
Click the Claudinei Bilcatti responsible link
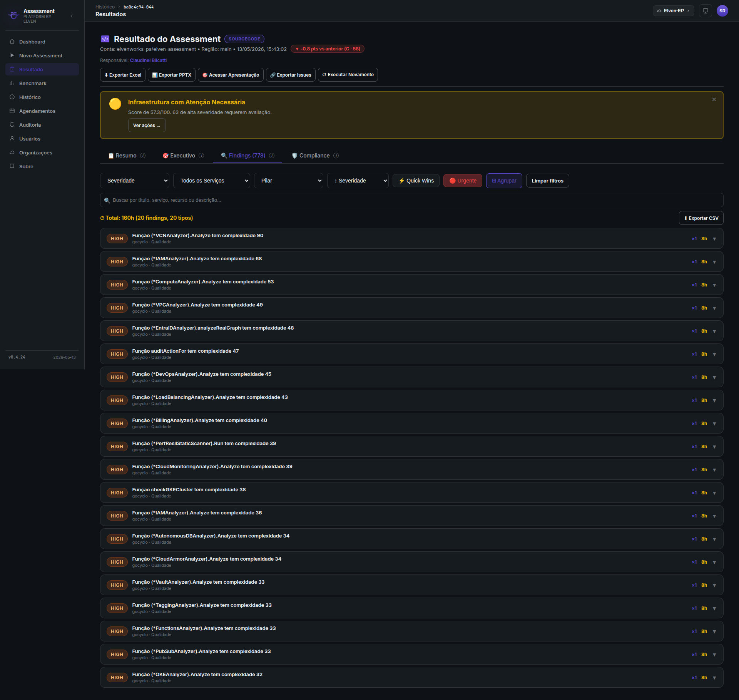[x=148, y=60]
